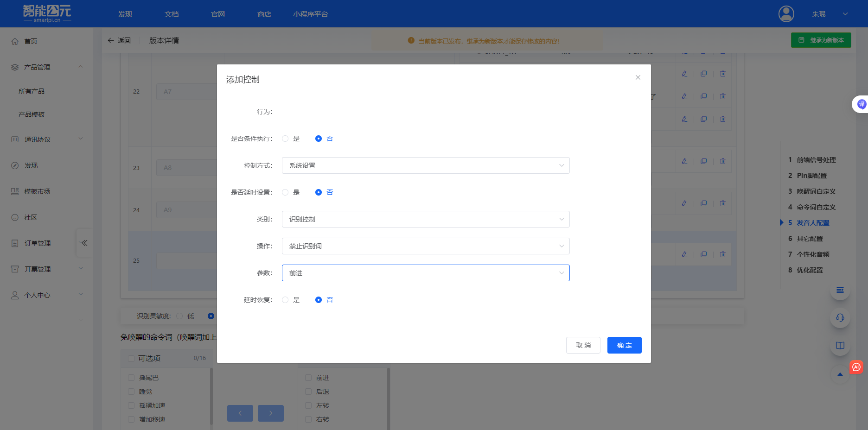The width and height of the screenshot is (868, 430).
Task: Click the 模板市场 sidebar icon
Action: pos(14,191)
